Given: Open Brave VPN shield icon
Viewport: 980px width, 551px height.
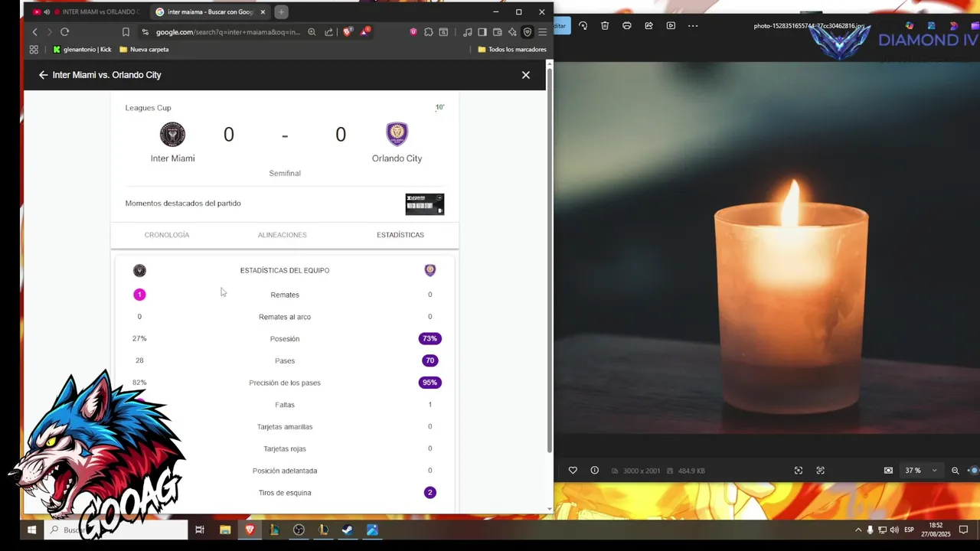Looking at the screenshot, I should coord(528,32).
